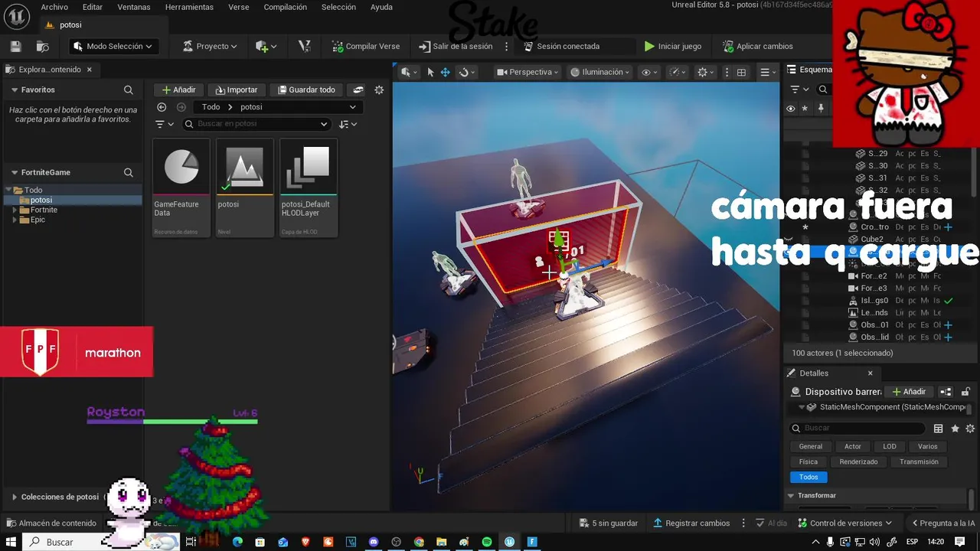Viewport: 980px width, 551px height.
Task: Select the Renderizado filter in Detalles
Action: pos(858,461)
